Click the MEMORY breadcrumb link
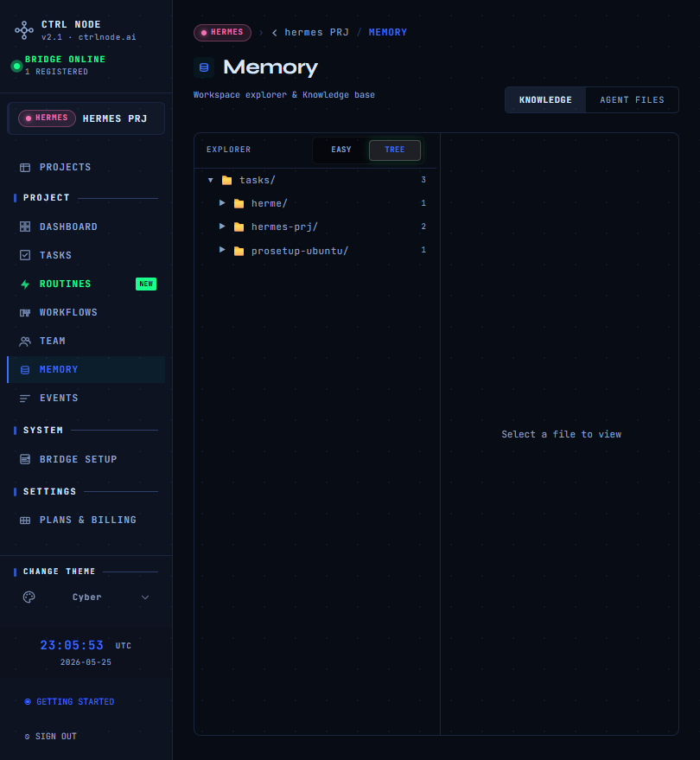700x760 pixels. pyautogui.click(x=387, y=33)
